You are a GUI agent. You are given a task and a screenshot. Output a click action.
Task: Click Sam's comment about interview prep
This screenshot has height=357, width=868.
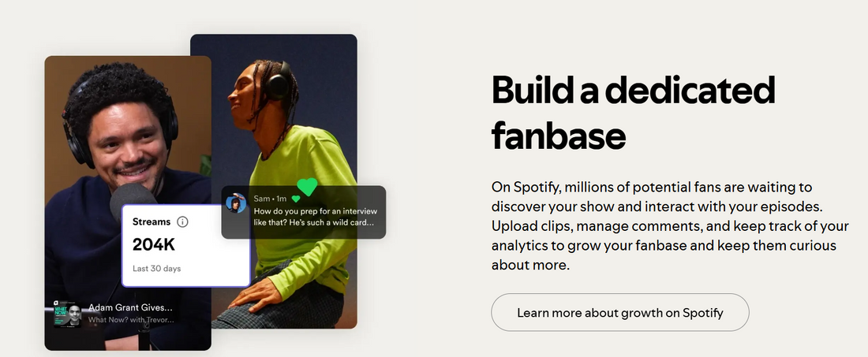click(x=315, y=218)
